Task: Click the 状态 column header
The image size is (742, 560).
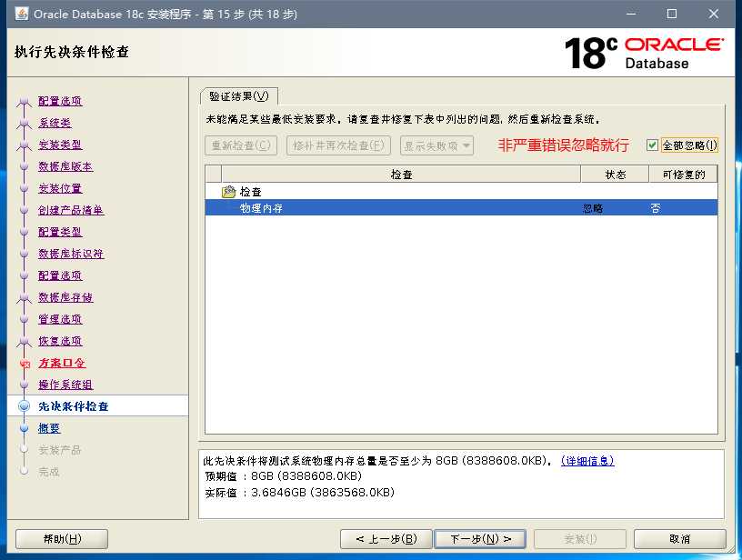Action: (x=615, y=175)
